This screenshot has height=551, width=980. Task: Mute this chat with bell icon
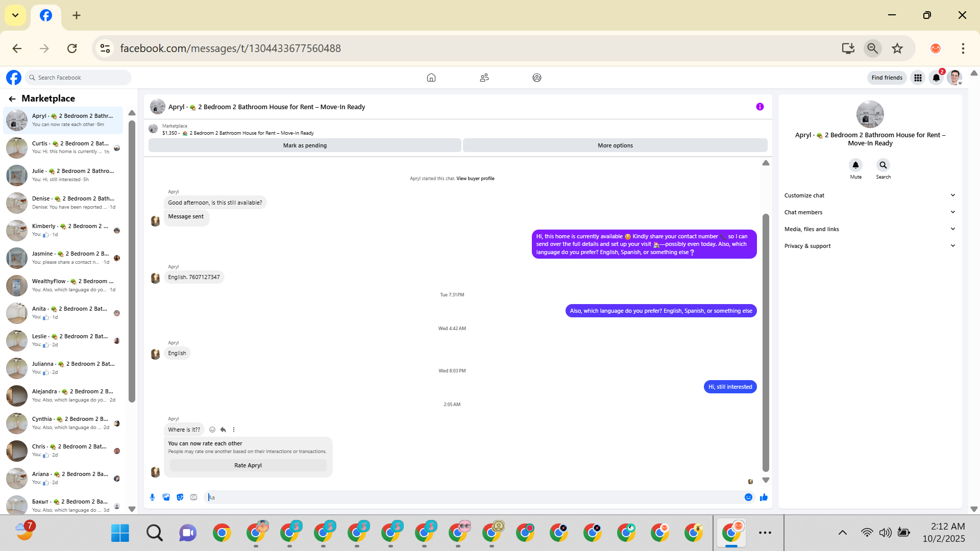(x=855, y=165)
